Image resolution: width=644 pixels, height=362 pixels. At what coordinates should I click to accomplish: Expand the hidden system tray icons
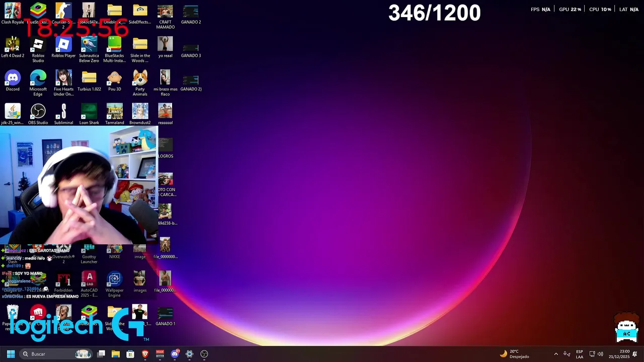pos(556,354)
